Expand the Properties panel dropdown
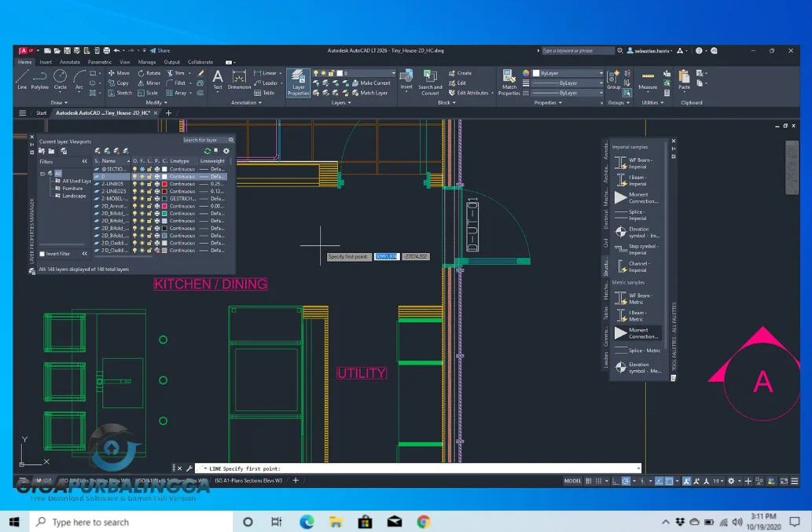Screen dimensions: 812x532 click(548, 103)
